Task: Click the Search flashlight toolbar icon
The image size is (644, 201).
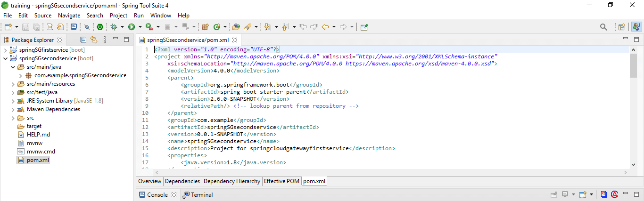Action: 248,27
